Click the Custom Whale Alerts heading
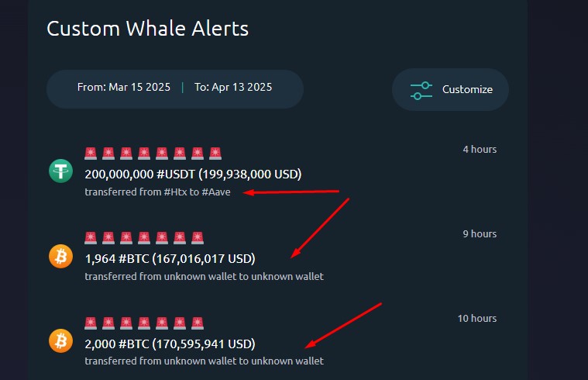This screenshot has height=380, width=588. point(148,29)
